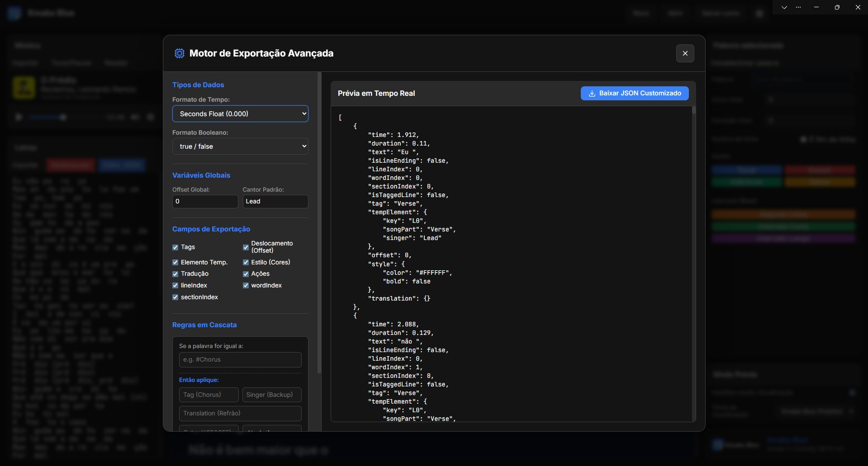Click the Variáveis Globais heading
Image resolution: width=868 pixels, height=466 pixels.
201,175
